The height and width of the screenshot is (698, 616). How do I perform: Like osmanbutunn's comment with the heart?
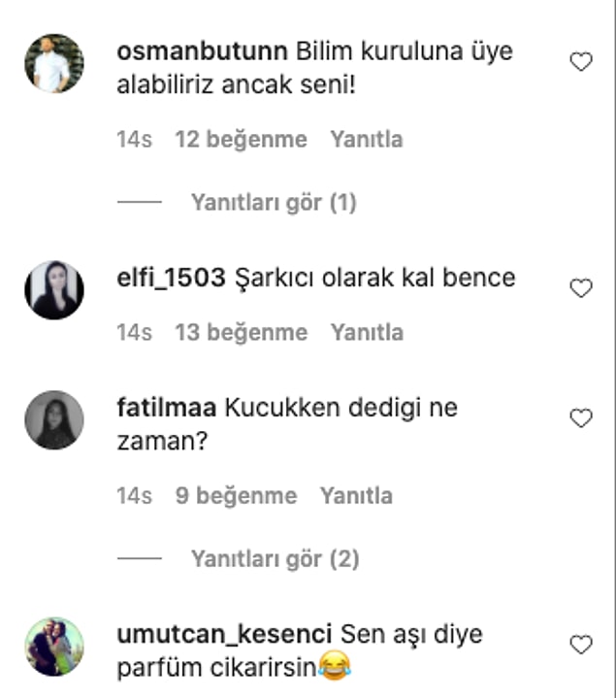click(x=581, y=62)
